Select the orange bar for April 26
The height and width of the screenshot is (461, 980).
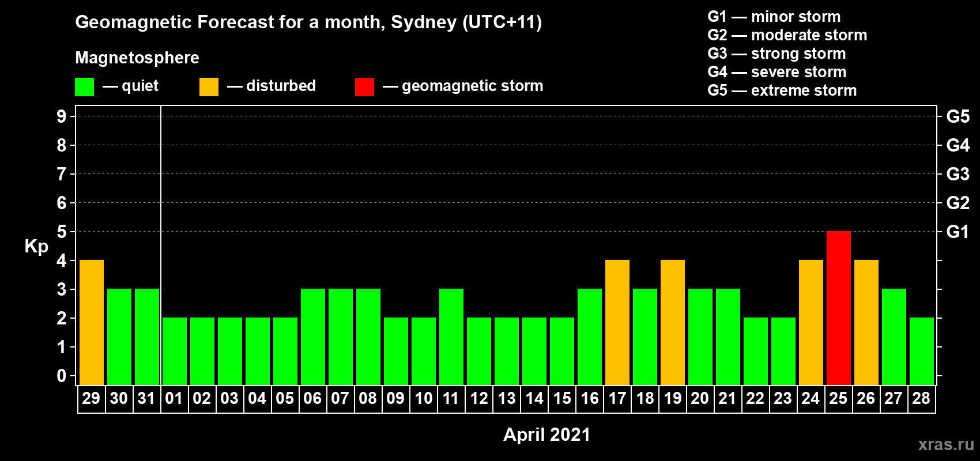click(866, 322)
